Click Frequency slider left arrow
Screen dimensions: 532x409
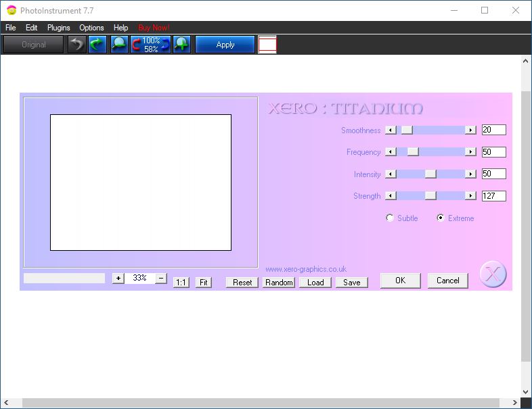coord(391,152)
